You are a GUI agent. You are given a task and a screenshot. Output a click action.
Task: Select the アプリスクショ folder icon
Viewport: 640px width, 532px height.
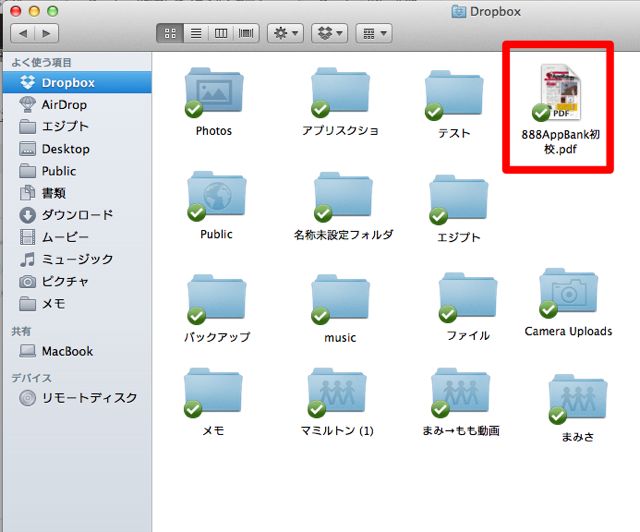click(x=340, y=91)
